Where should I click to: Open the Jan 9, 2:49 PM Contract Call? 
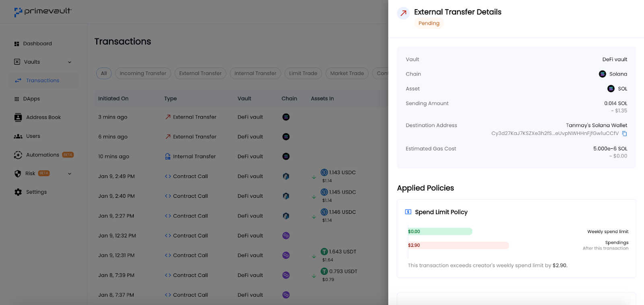pos(241,176)
